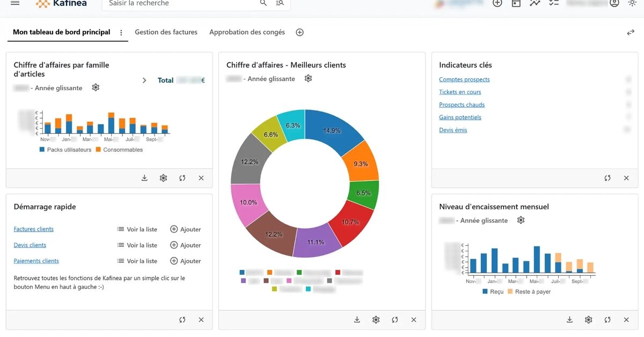The height and width of the screenshot is (337, 644).
Task: Switch to the Gestion des factures tab
Action: (x=166, y=32)
